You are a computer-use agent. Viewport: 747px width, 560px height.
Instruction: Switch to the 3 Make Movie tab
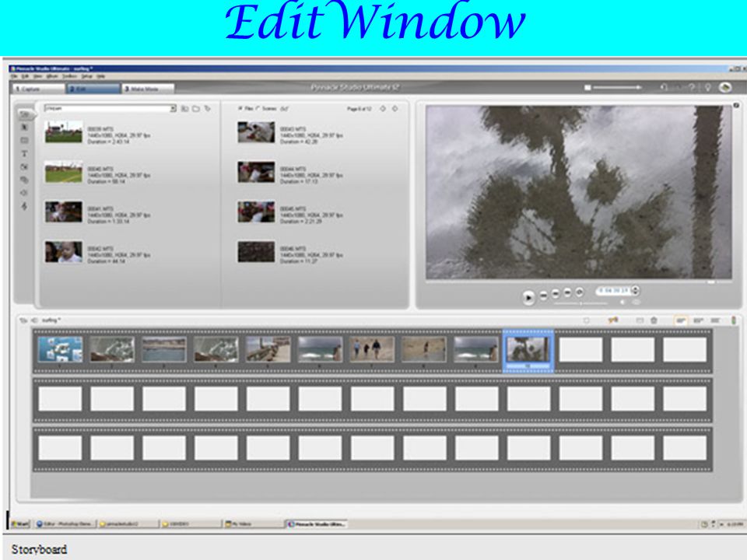148,89
